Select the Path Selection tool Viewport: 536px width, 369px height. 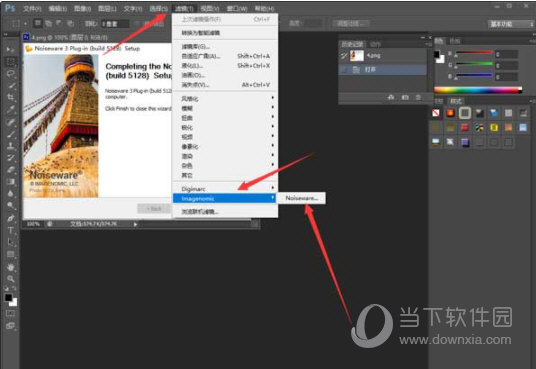click(x=10, y=242)
